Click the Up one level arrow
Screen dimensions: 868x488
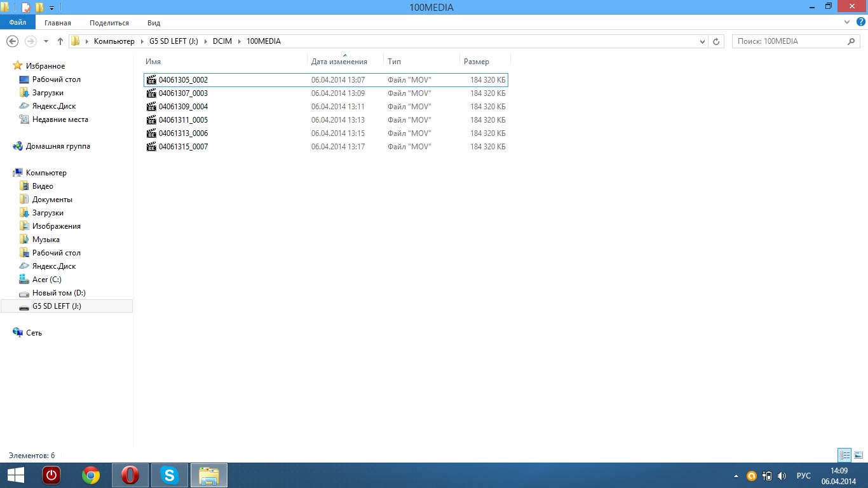60,41
